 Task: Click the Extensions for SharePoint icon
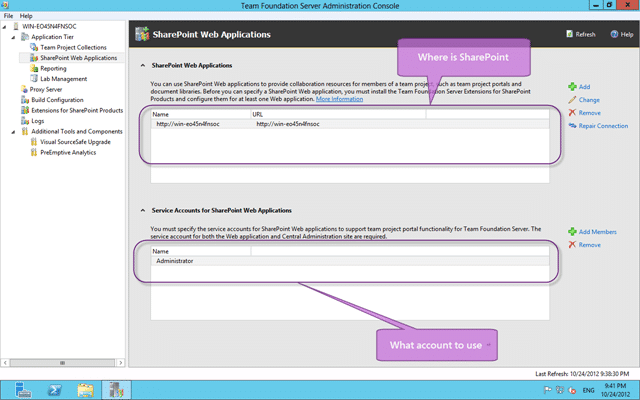(25, 111)
